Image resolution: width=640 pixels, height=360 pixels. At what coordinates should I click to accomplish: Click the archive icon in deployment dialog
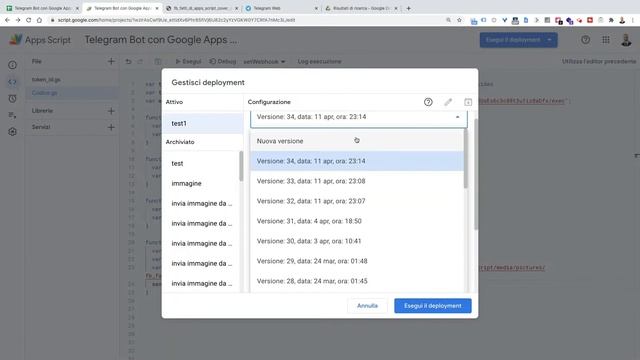click(468, 102)
